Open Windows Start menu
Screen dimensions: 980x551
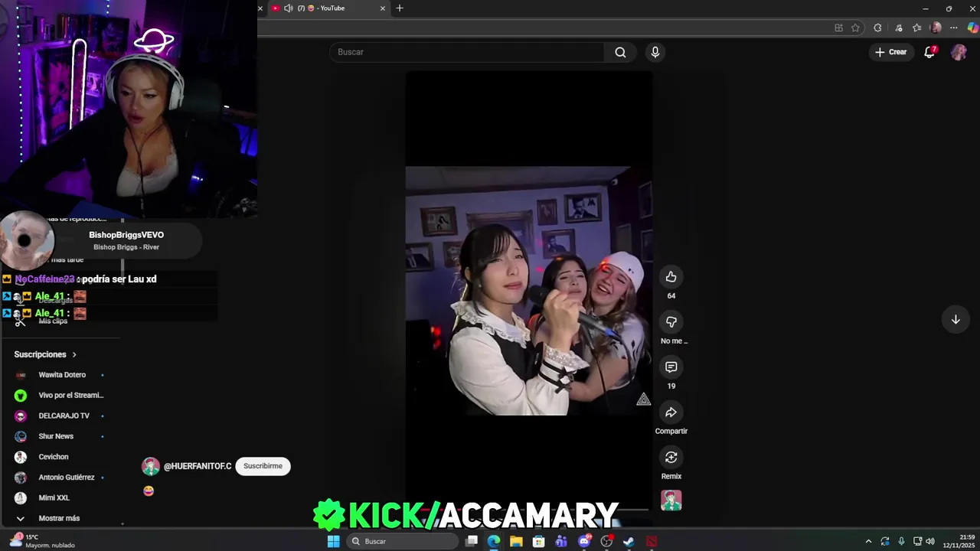(333, 541)
